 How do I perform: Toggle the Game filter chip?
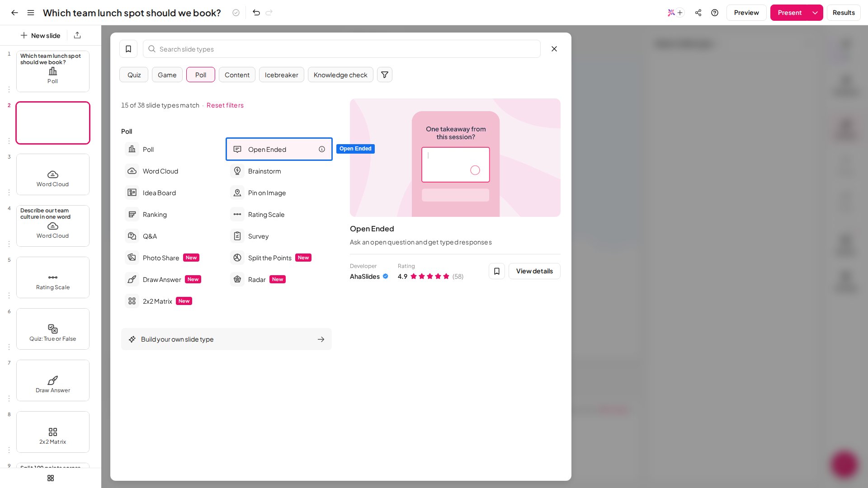point(167,75)
